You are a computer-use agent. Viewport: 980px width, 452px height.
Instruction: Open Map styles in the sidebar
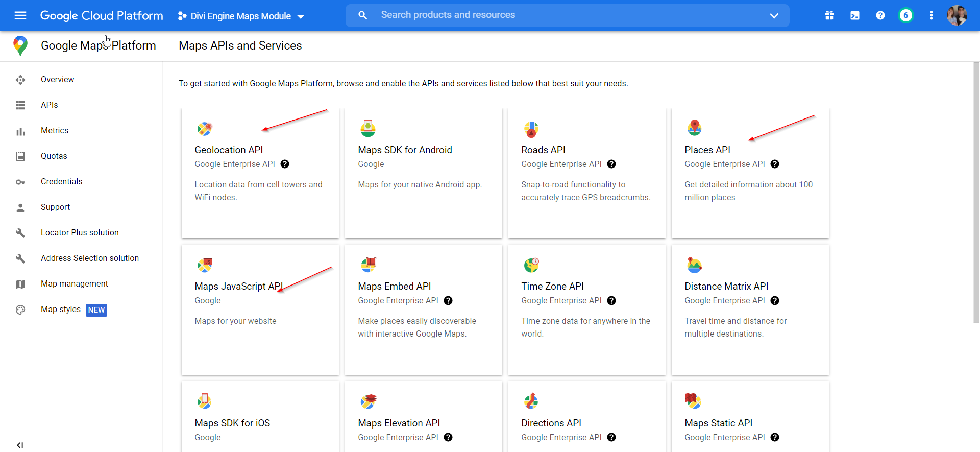(61, 309)
